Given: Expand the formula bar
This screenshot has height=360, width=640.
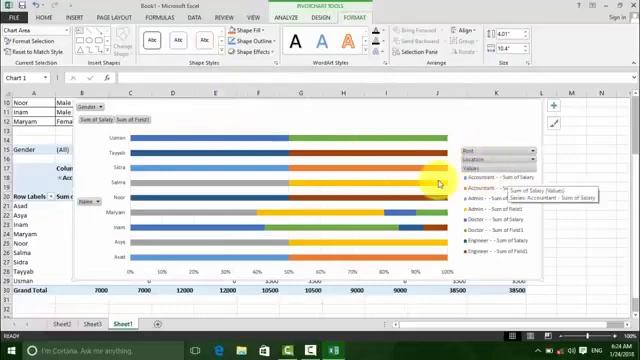Looking at the screenshot, I should (x=634, y=77).
